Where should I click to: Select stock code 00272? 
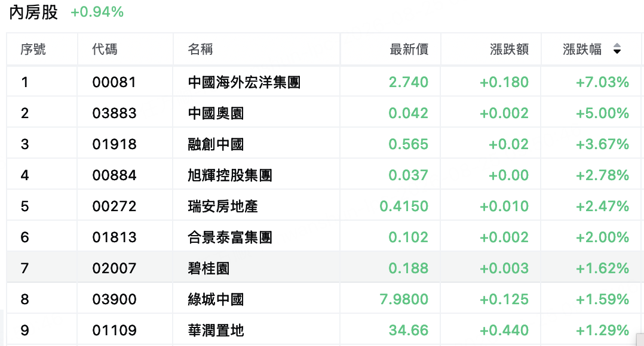click(114, 206)
